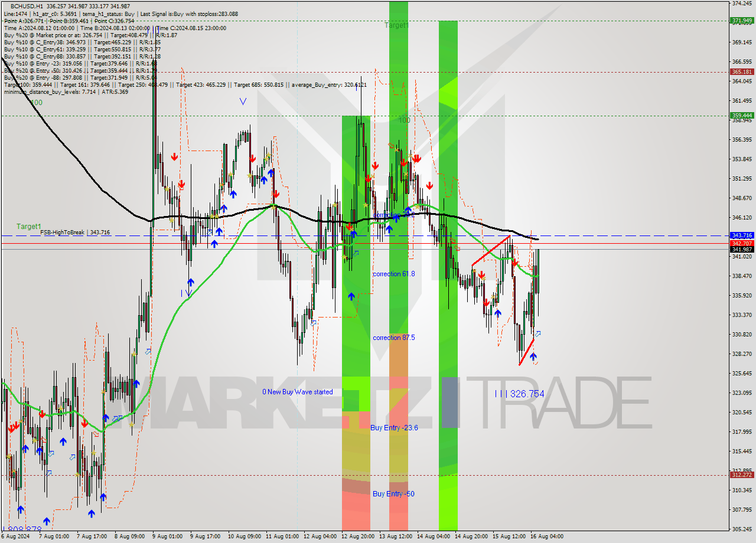Click the '7 Aug 17:00' time label
The height and width of the screenshot is (543, 756).
[x=92, y=537]
